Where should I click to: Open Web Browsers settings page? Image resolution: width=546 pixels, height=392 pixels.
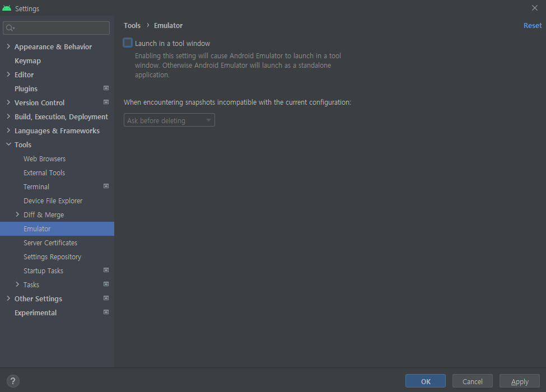[x=45, y=158]
